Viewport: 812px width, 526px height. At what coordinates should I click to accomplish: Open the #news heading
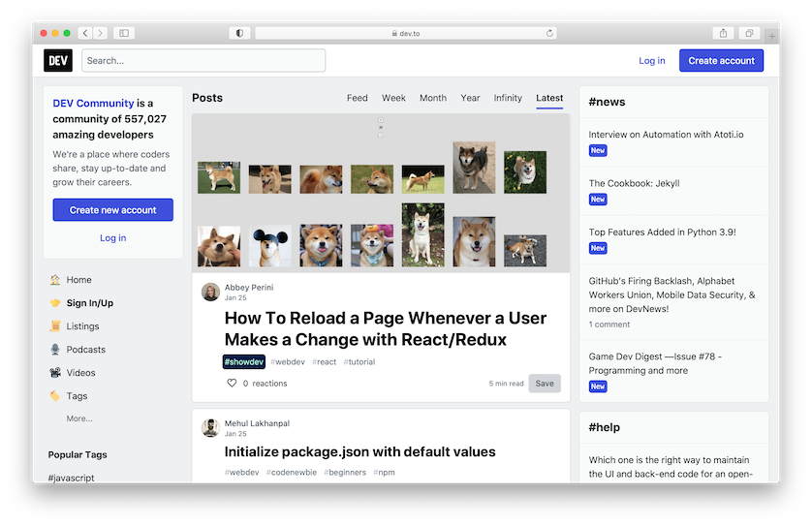point(607,102)
